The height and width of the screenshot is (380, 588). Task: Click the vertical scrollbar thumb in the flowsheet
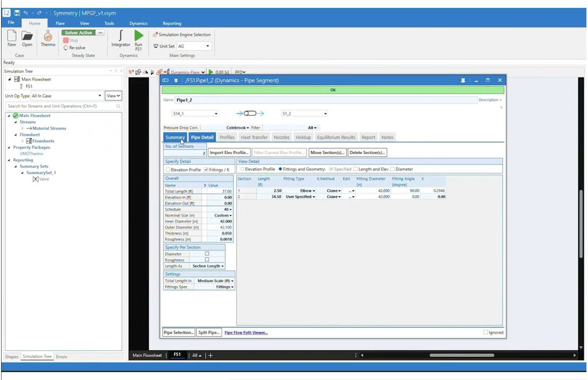click(x=581, y=223)
